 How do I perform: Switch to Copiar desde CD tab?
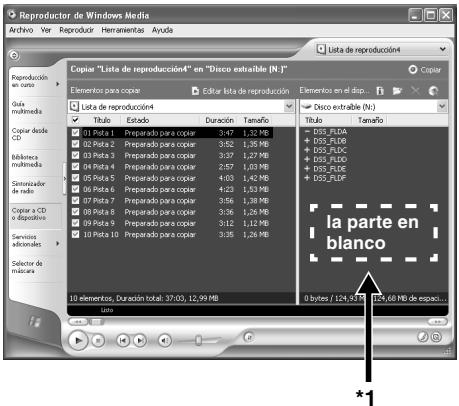[x=35, y=134]
